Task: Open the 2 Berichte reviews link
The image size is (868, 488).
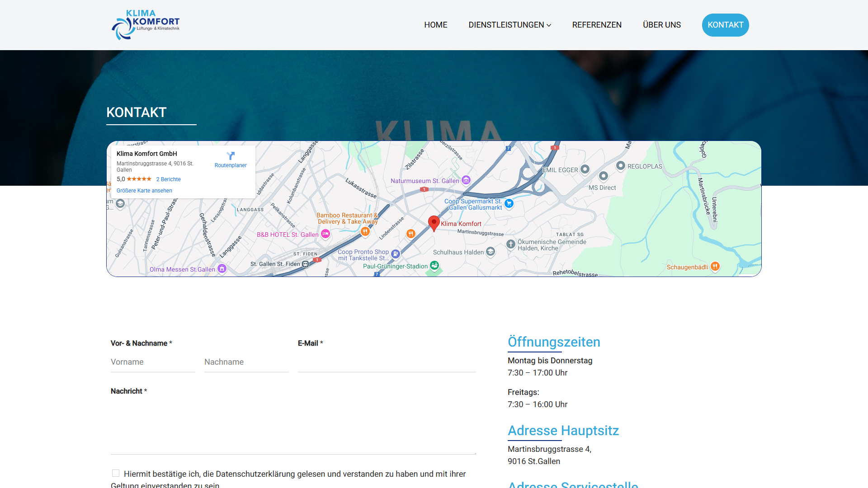Action: 168,179
